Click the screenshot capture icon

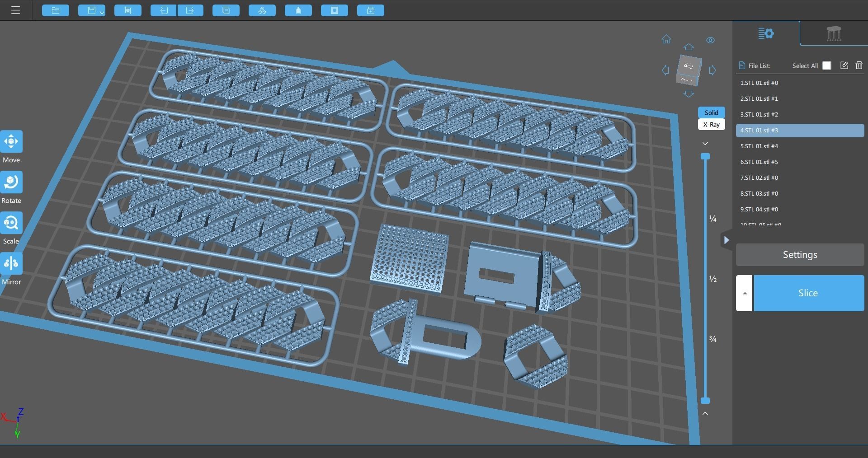128,10
